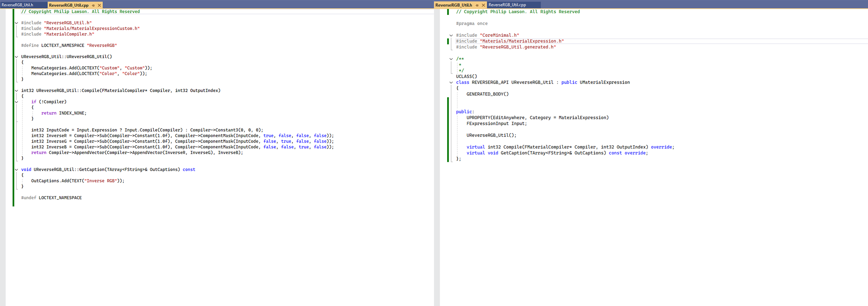Collapse the GetCaption function body
The width and height of the screenshot is (868, 306).
(17, 170)
